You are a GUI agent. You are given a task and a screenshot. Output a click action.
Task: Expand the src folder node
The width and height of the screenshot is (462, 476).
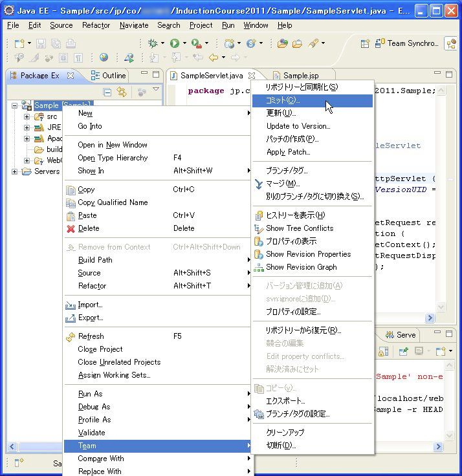pyautogui.click(x=27, y=116)
